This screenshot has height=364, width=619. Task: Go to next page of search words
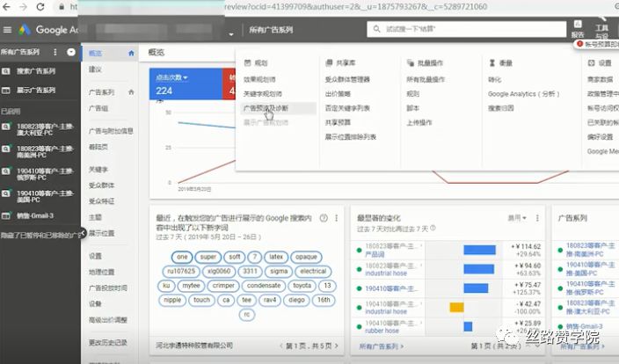coord(337,346)
